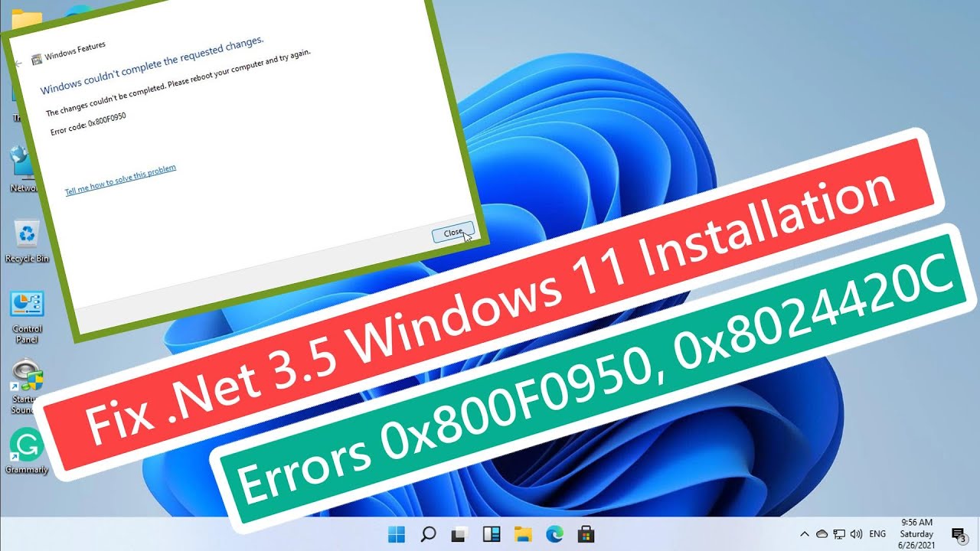Close the Windows Features error dialog

point(453,233)
